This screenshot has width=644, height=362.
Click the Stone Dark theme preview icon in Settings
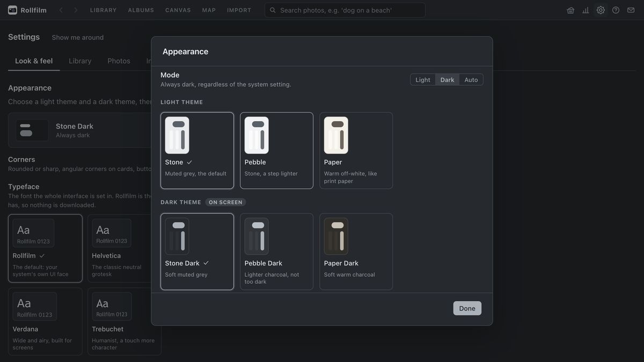pos(32,130)
